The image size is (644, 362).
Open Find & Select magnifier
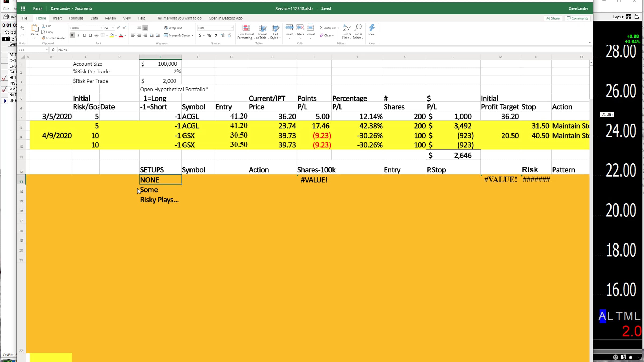tap(358, 28)
